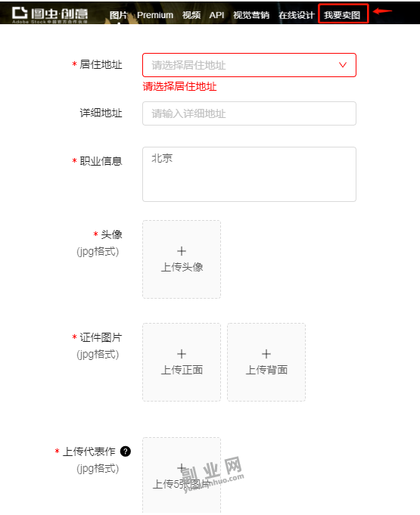Go to the 视频 section
Screen dimensions: 420x515
coord(191,15)
